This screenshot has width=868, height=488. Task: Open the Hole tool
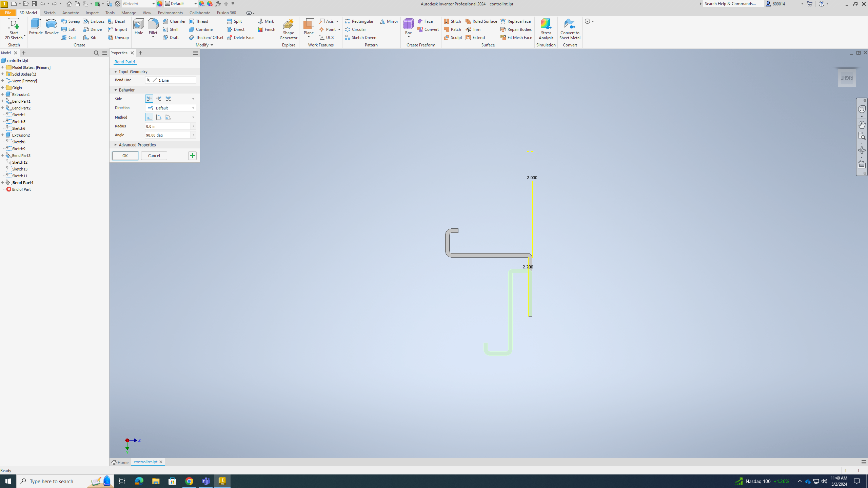tap(138, 27)
